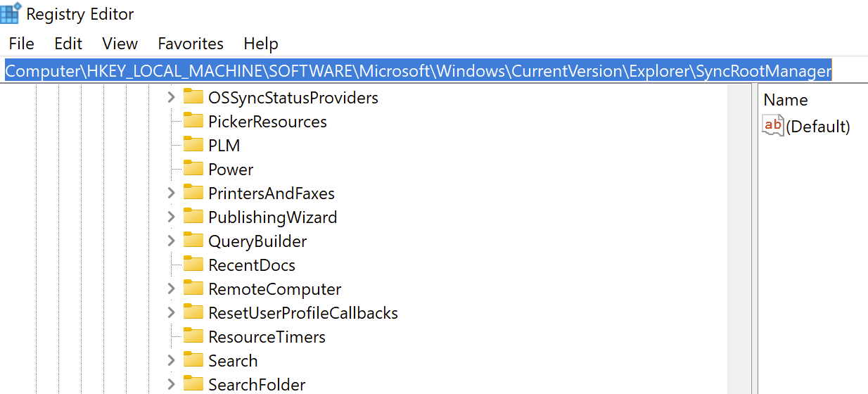Expand the ResetUserProfileCallbacks key
This screenshot has height=394, width=868.
point(171,312)
